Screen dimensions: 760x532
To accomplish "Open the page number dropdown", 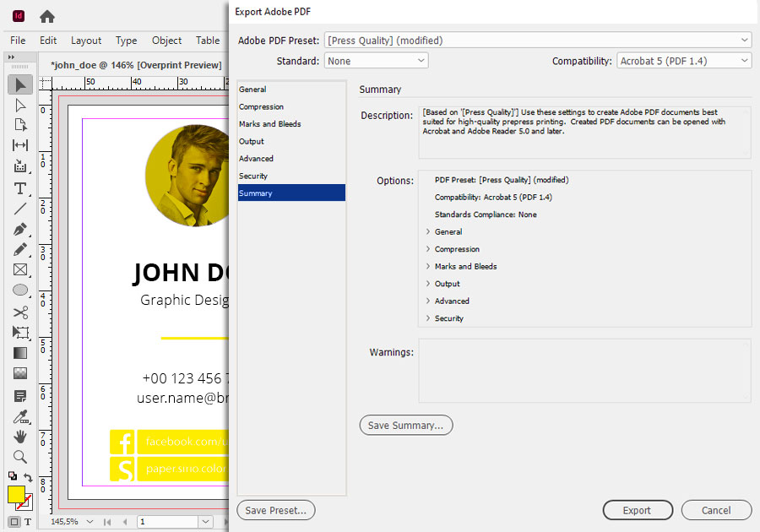I will pos(205,522).
